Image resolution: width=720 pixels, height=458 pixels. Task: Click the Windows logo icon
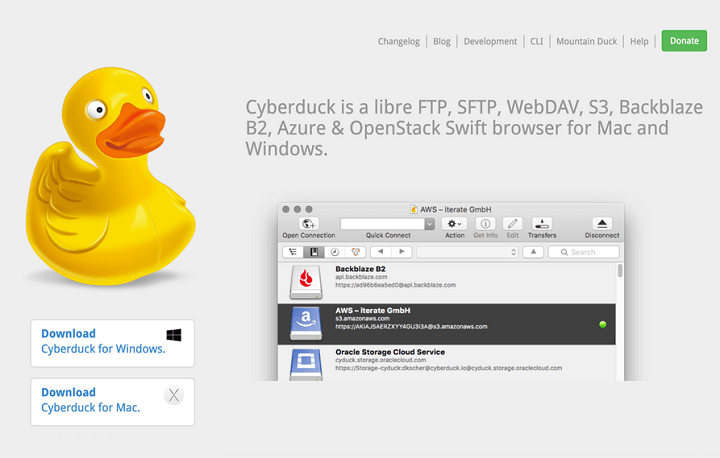(x=174, y=335)
